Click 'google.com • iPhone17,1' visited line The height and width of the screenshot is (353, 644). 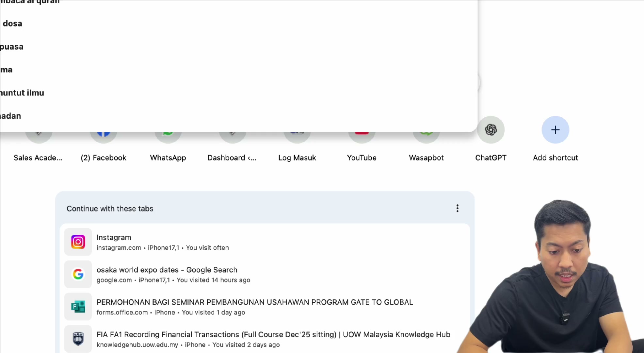173,280
